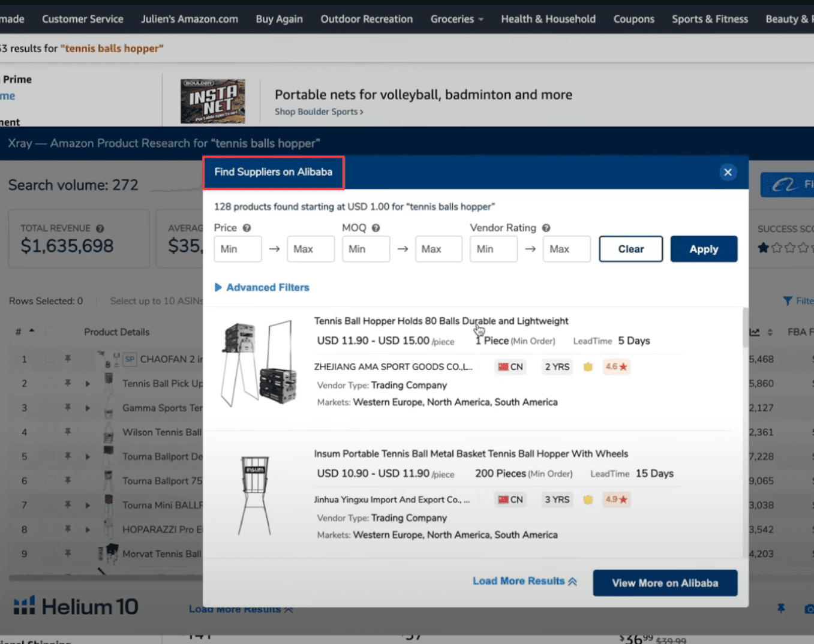The image size is (814, 644).
Task: Click the gold supplier badge next to 2 YRS
Action: click(588, 366)
